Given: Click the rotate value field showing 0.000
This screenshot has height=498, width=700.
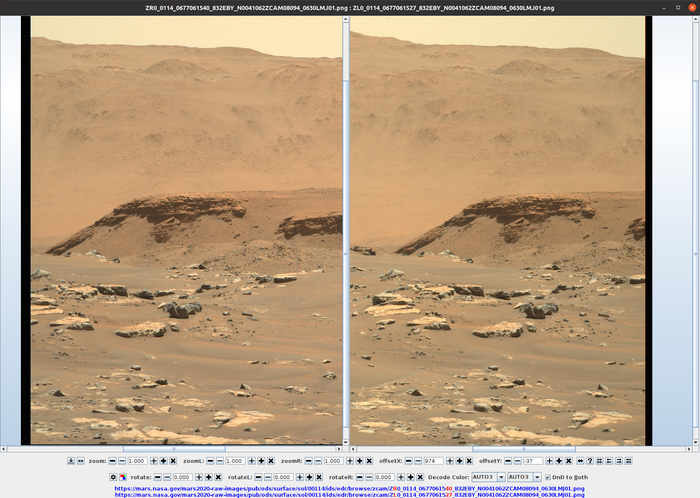Looking at the screenshot, I should (x=183, y=477).
